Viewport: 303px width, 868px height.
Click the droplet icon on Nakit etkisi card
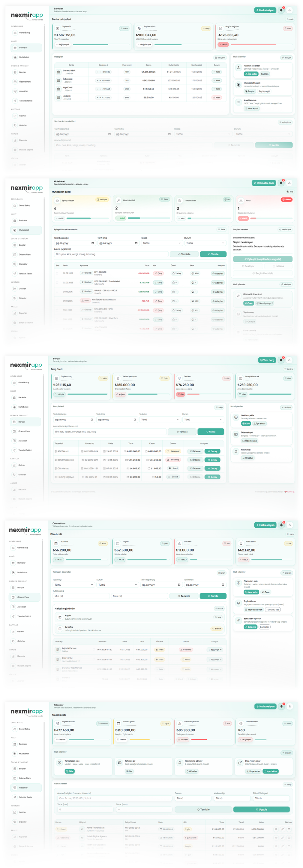coord(241,543)
